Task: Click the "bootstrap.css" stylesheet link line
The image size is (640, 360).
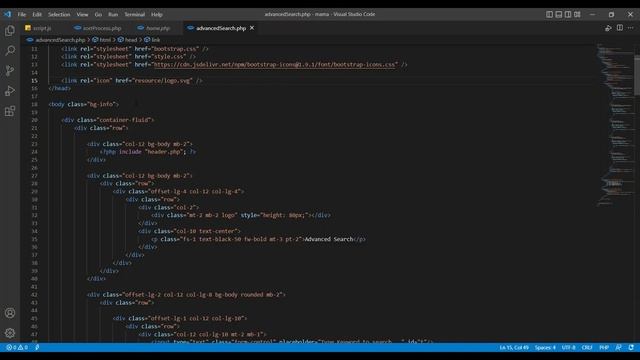Action: [135, 49]
